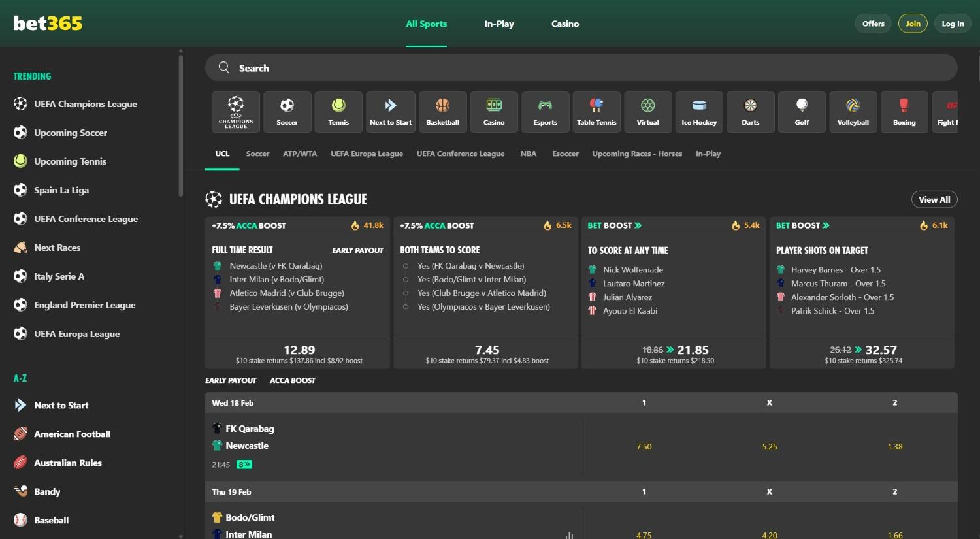Select the Tennis sport icon

[x=338, y=111]
